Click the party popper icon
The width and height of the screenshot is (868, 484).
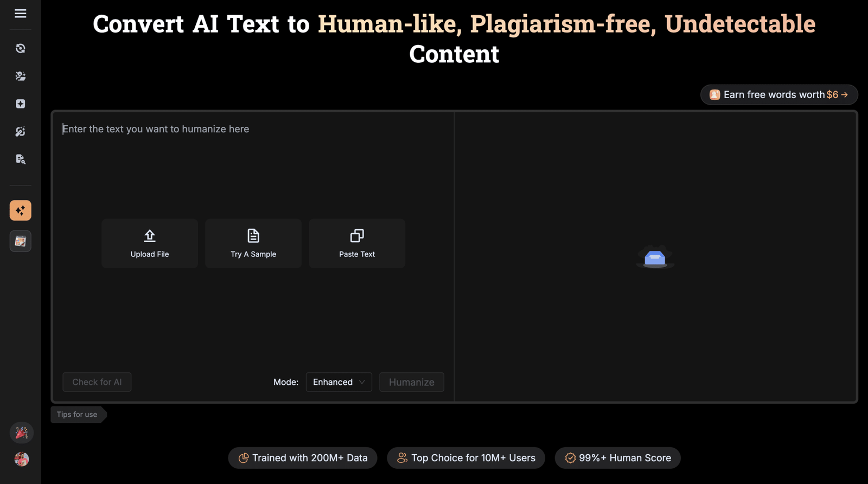tap(22, 433)
